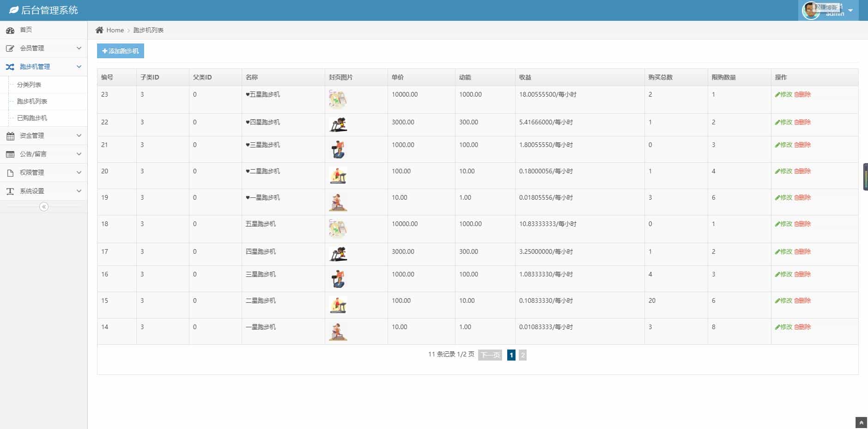
Task: Click the 会员管理 member management icon
Action: [11, 48]
